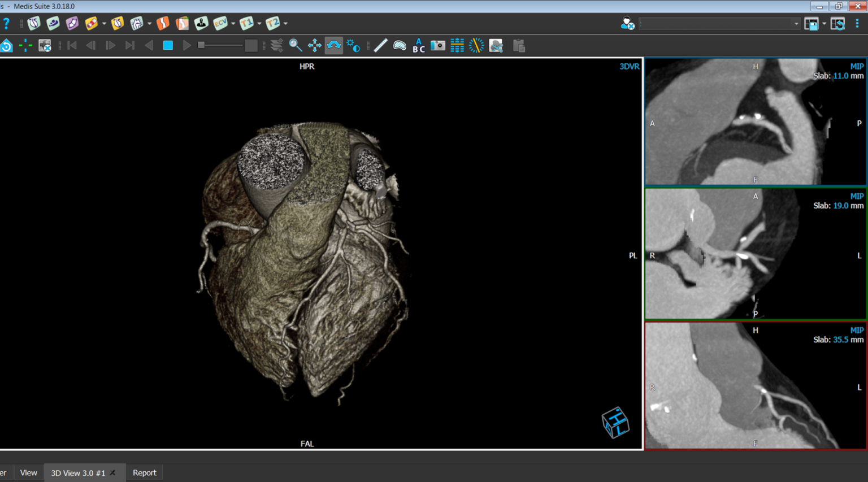The height and width of the screenshot is (482, 868).
Task: Open the help question mark icon
Action: click(6, 24)
